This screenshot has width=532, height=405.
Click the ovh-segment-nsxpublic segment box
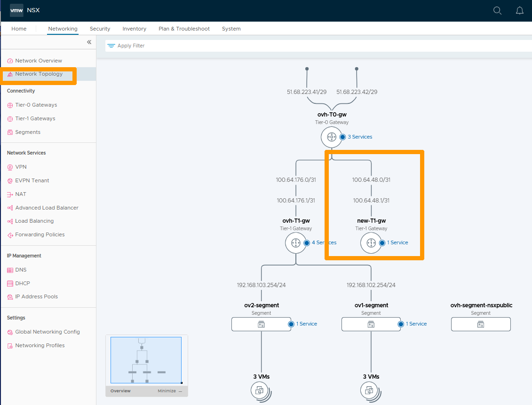click(481, 324)
